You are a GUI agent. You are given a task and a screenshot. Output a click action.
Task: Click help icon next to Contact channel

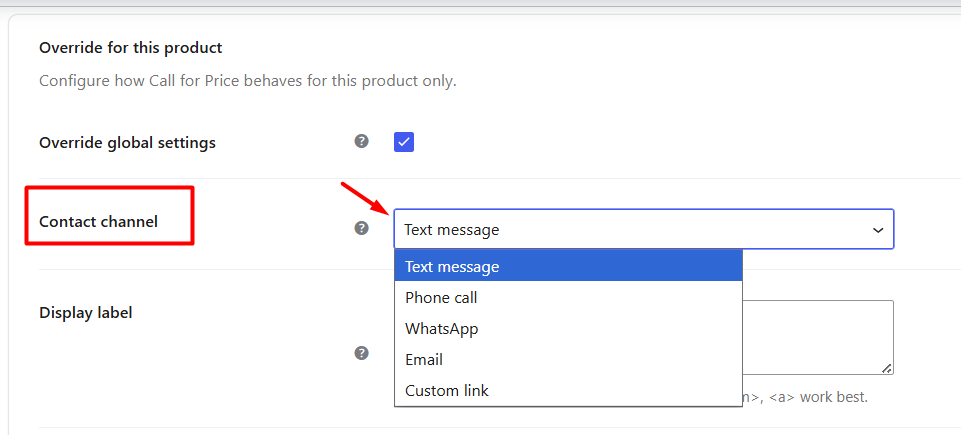362,229
